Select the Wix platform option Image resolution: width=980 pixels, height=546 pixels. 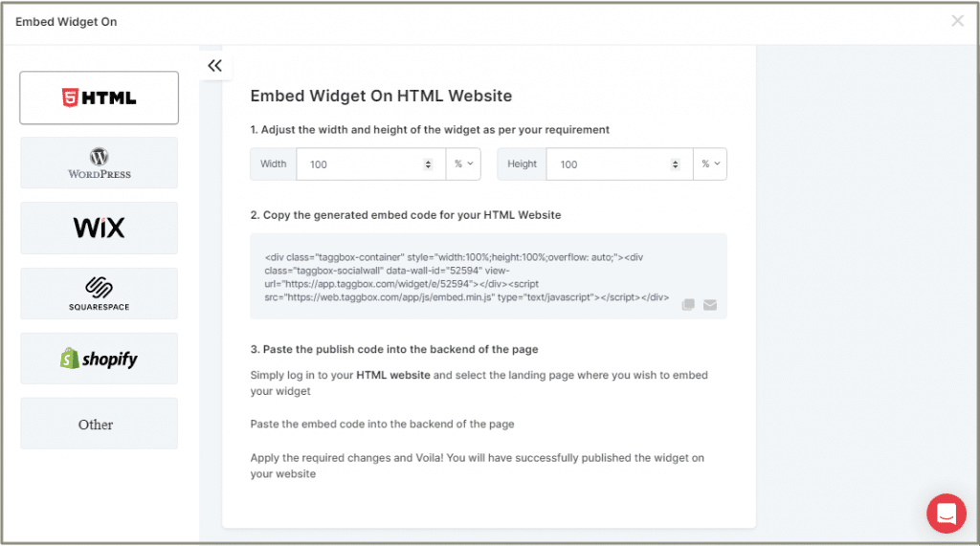(x=99, y=228)
